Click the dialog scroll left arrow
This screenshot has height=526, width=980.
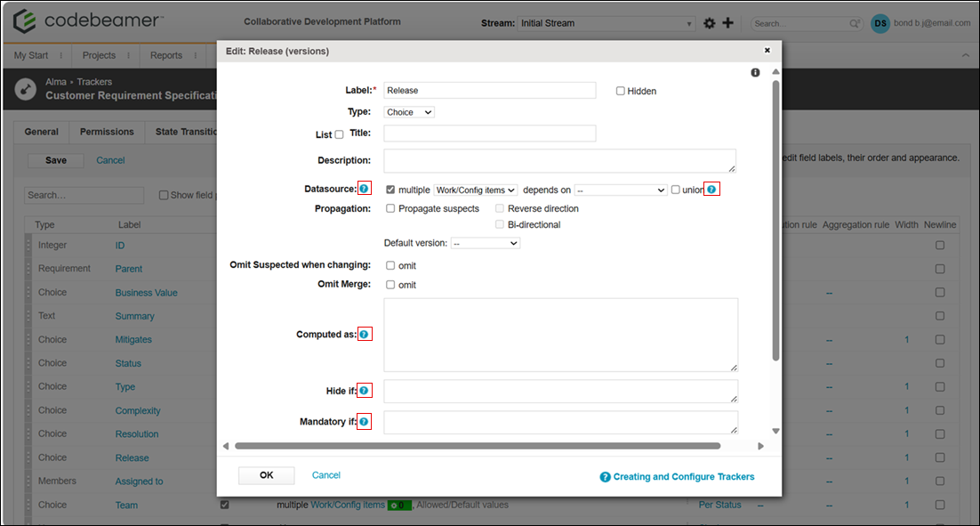226,446
